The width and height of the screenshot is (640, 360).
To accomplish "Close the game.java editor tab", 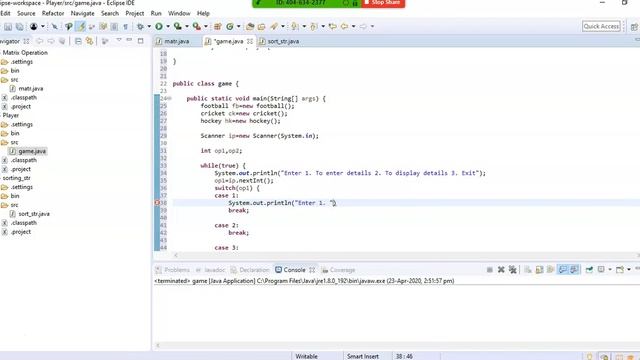I will [x=250, y=41].
